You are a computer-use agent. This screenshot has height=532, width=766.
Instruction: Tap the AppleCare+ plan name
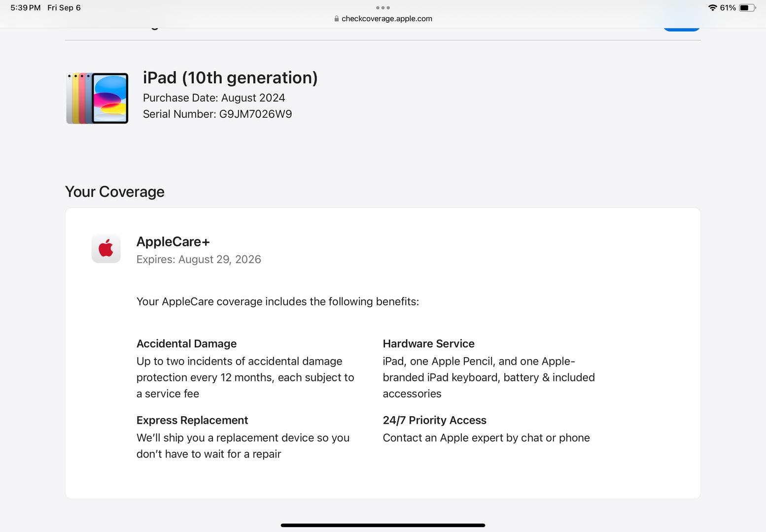pyautogui.click(x=173, y=242)
